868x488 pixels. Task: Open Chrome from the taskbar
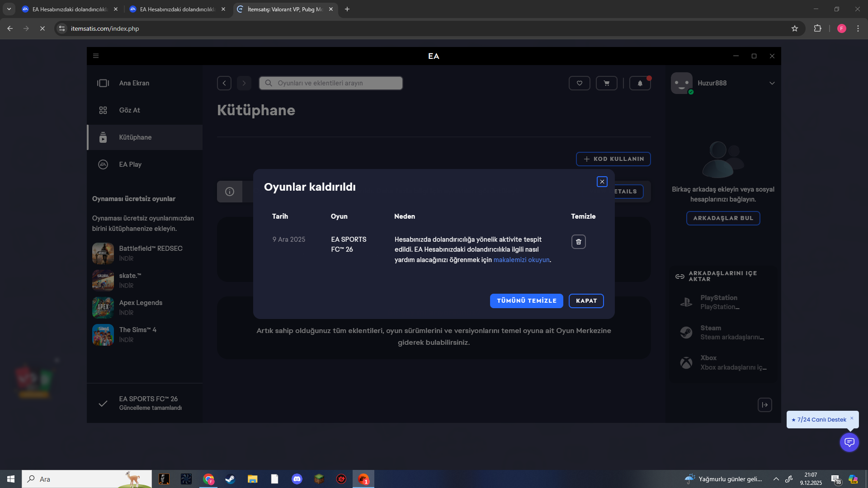coord(208,479)
